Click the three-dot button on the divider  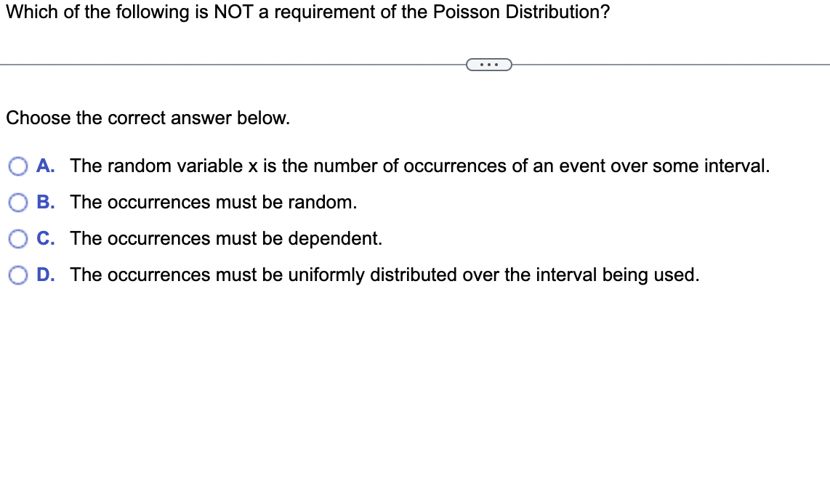(x=489, y=64)
